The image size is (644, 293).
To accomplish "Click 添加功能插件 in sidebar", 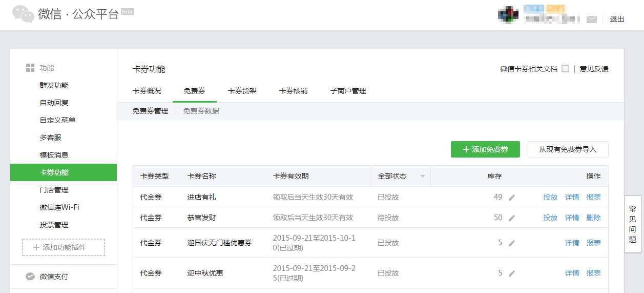I will 64,247.
